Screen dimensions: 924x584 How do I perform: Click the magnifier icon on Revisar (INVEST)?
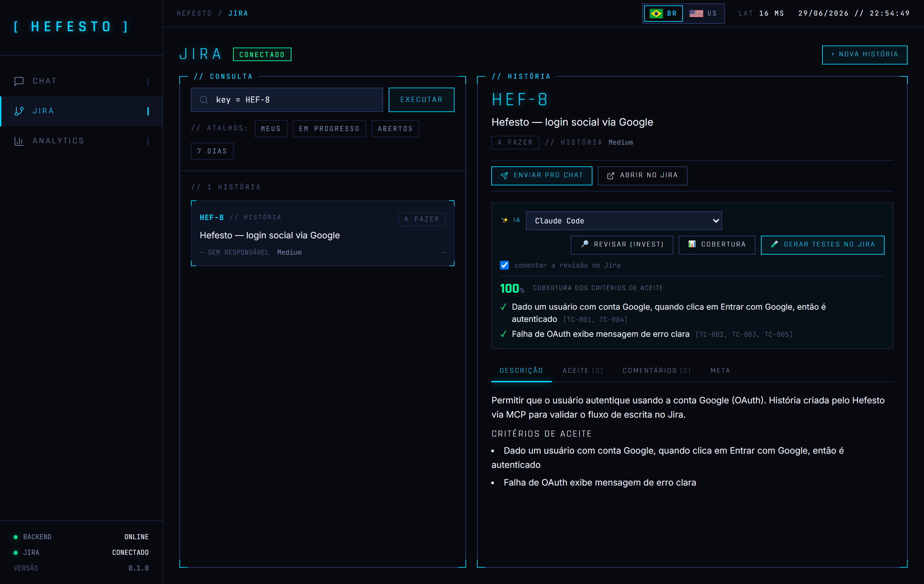point(585,244)
